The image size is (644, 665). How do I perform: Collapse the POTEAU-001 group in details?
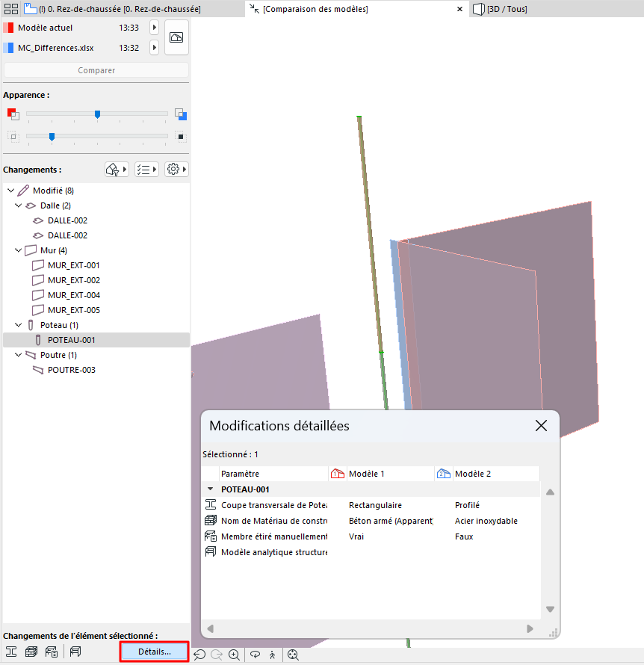(210, 489)
